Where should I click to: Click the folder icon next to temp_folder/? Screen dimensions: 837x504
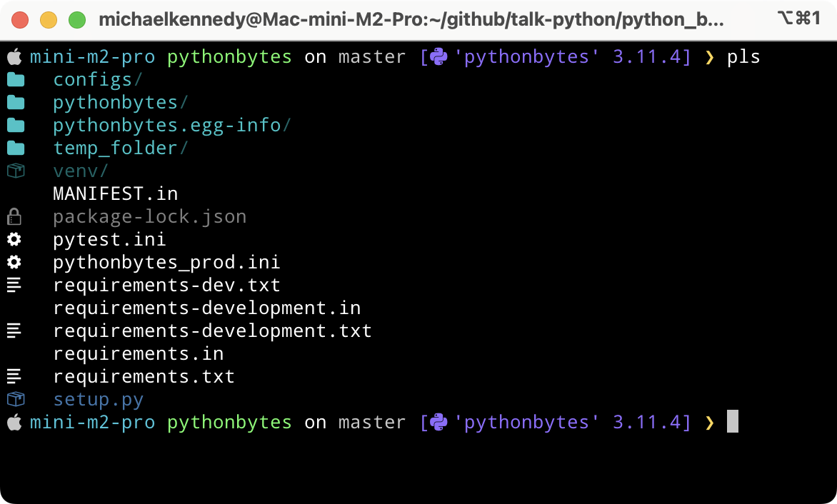coord(15,148)
